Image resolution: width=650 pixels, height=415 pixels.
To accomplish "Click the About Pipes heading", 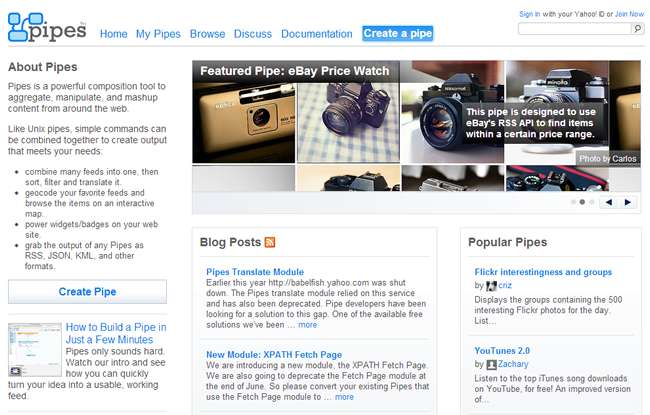I will click(x=43, y=67).
